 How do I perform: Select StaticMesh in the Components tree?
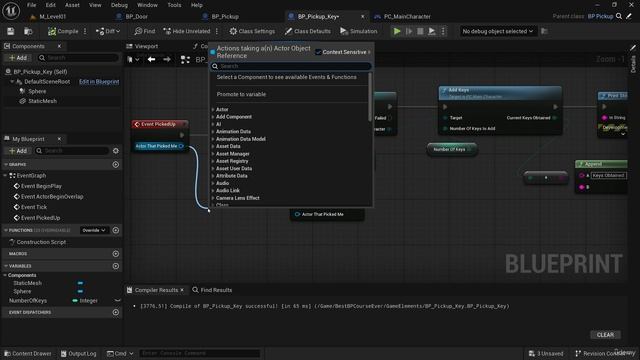tap(42, 101)
